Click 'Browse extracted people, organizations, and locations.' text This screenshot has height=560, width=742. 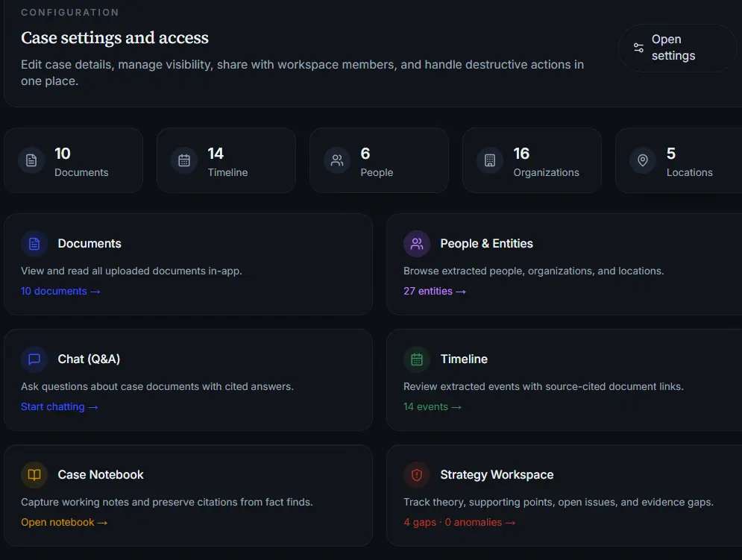(x=533, y=271)
